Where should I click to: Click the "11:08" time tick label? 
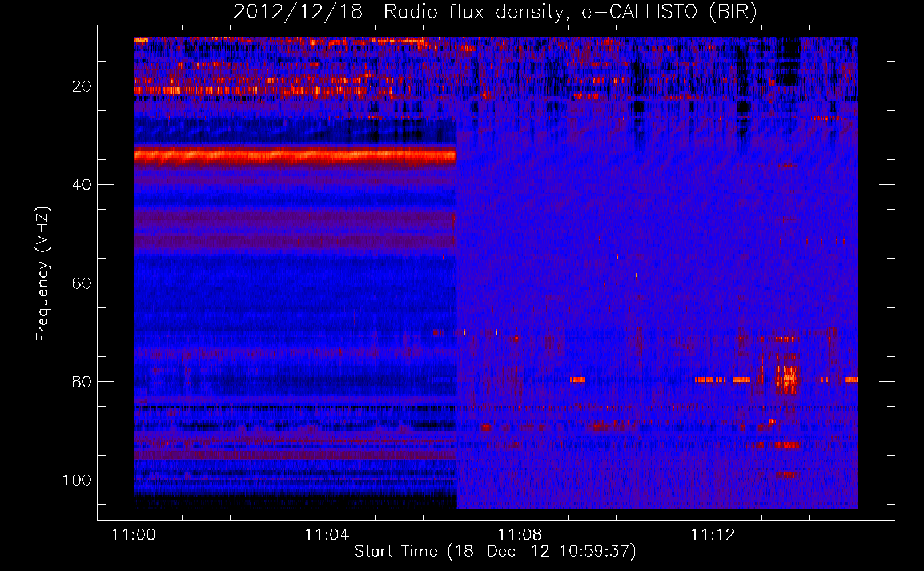[x=520, y=535]
